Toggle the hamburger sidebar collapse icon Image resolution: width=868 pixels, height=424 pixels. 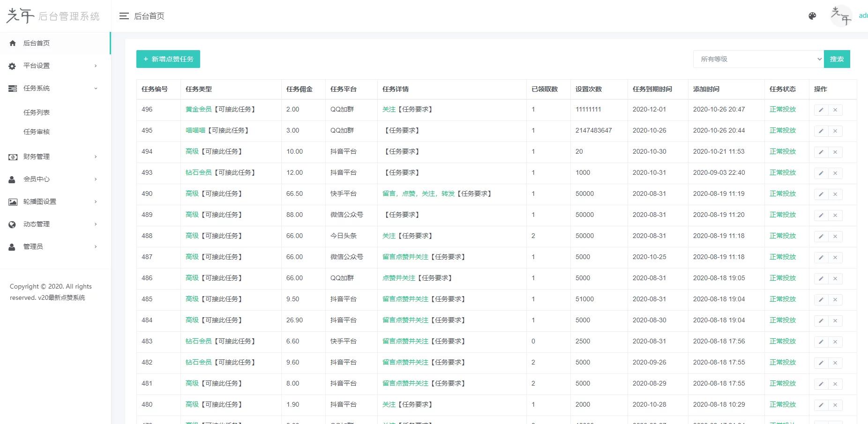click(124, 16)
